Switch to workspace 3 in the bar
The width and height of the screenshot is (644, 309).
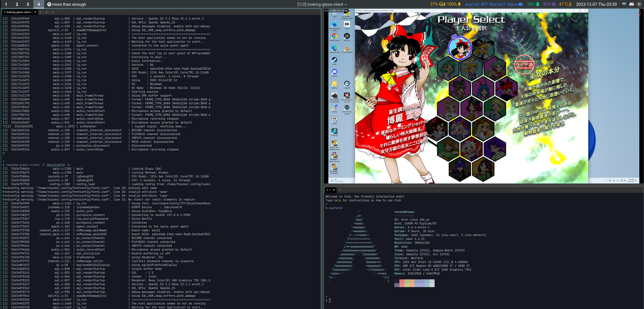tap(28, 4)
